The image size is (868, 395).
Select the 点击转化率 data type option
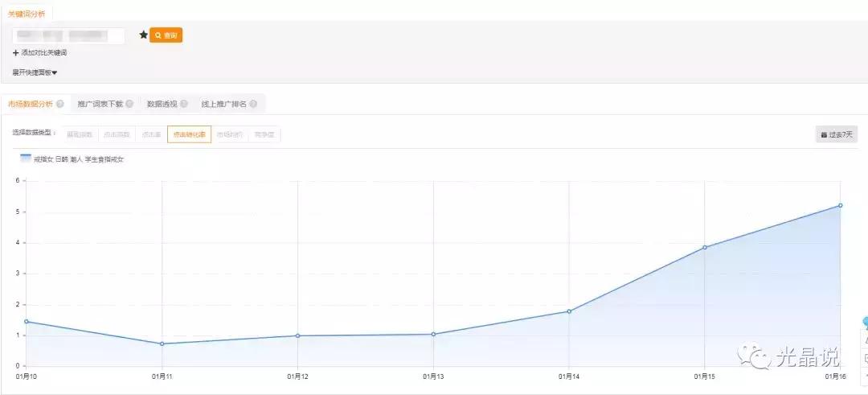[x=189, y=134]
